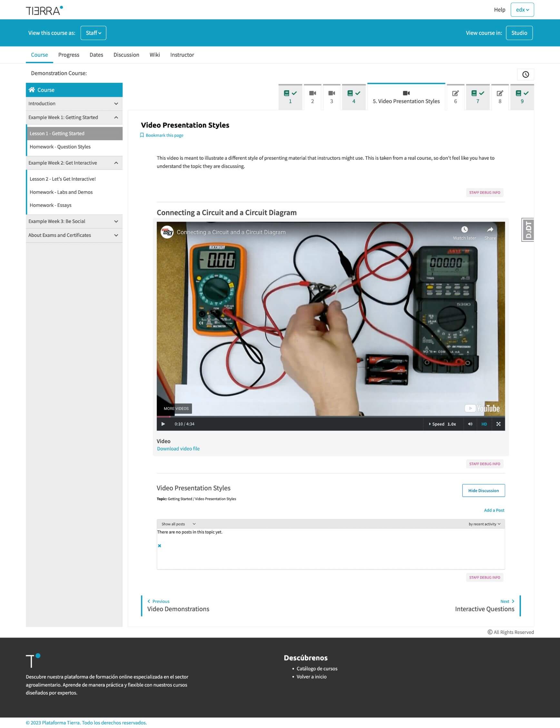Open Lesson 1 - Getting Started
This screenshot has height=728, width=560.
[x=74, y=133]
